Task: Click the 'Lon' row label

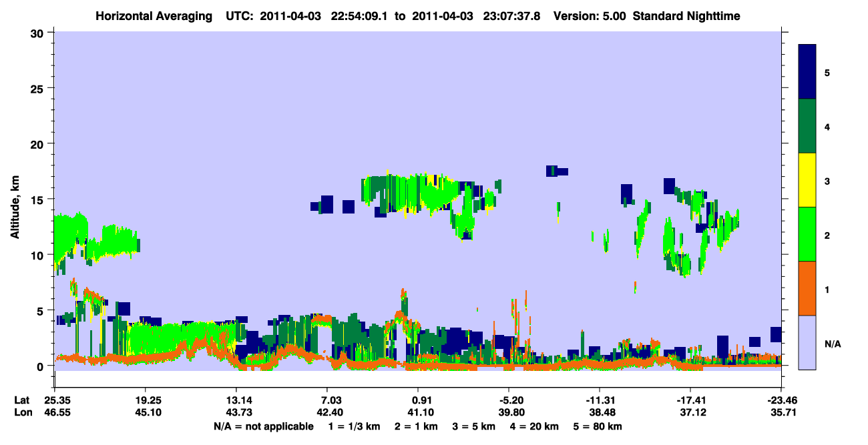Action: click(23, 413)
